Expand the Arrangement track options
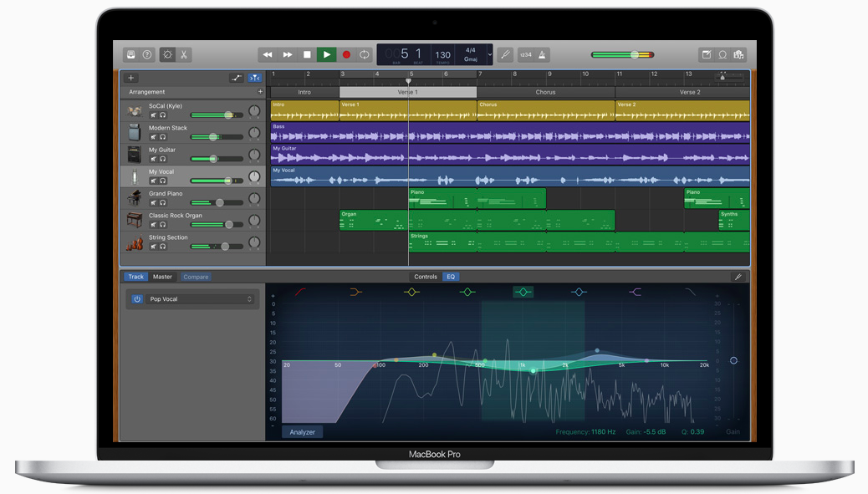The height and width of the screenshot is (494, 868). point(261,92)
